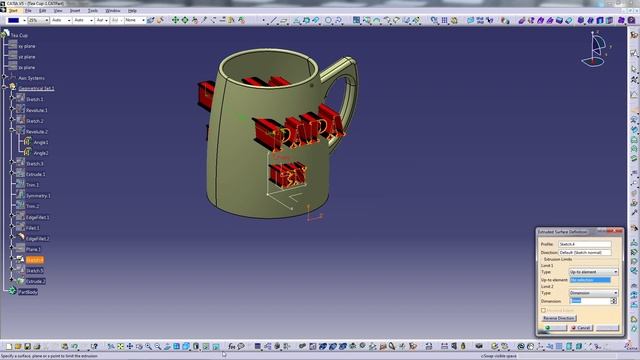Click the Swap visible space icon
The height and width of the screenshot is (360, 640).
[x=216, y=347]
